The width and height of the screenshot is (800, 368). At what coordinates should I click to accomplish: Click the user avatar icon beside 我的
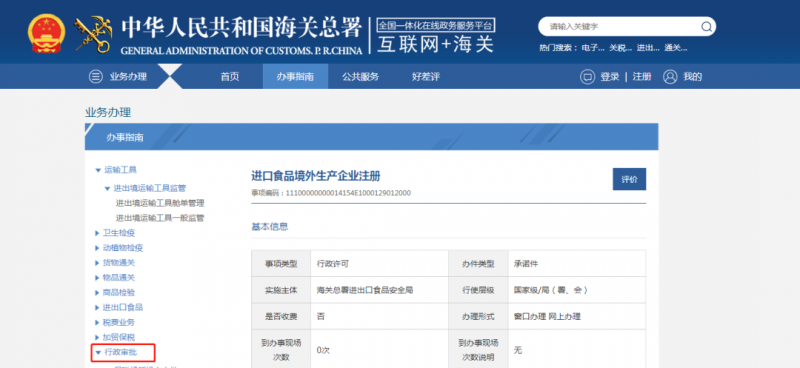click(x=670, y=77)
